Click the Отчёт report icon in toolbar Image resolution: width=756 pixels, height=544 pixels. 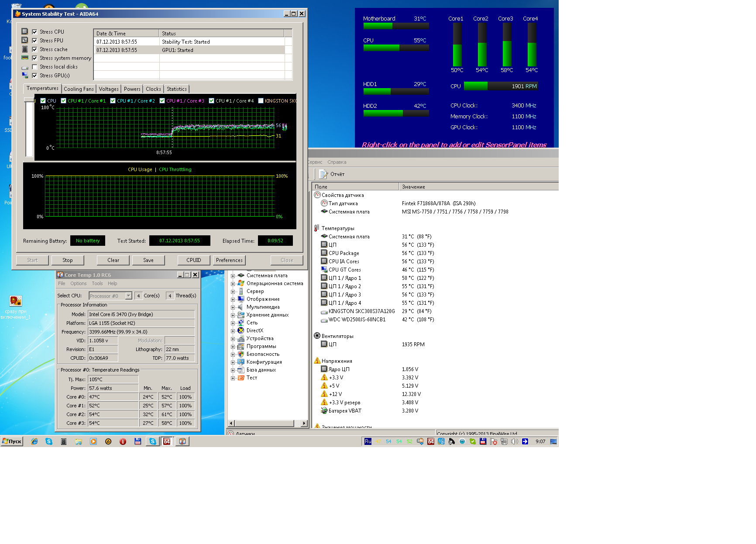(323, 174)
